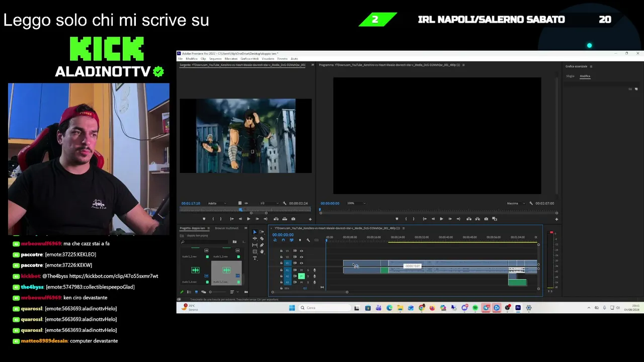This screenshot has height=362, width=644.
Task: Click search-bin folder icon beside project search
Action: click(234, 242)
